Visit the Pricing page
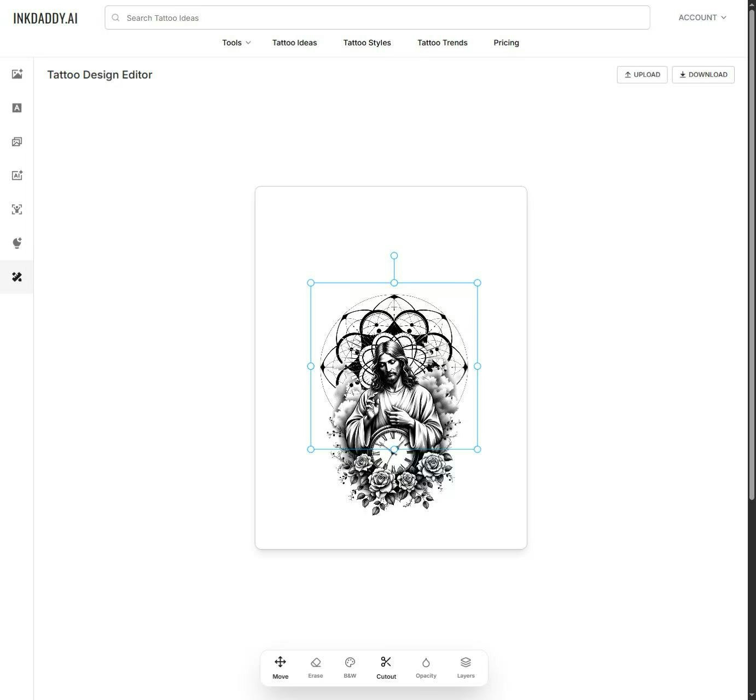The height and width of the screenshot is (700, 756). click(x=505, y=43)
